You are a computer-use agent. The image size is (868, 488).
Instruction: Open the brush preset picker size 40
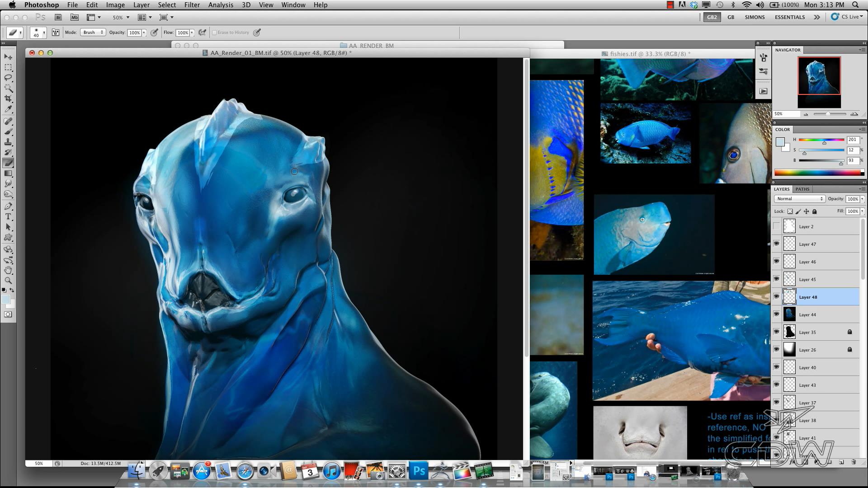[38, 33]
